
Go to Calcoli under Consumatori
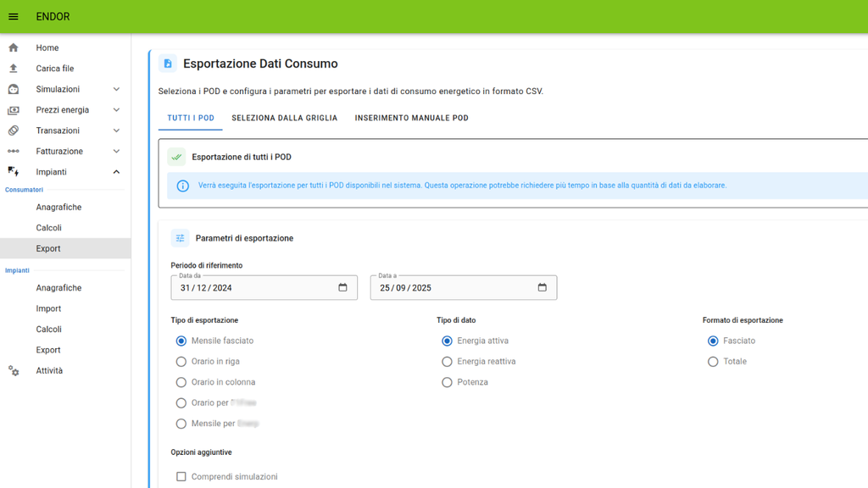(48, 228)
